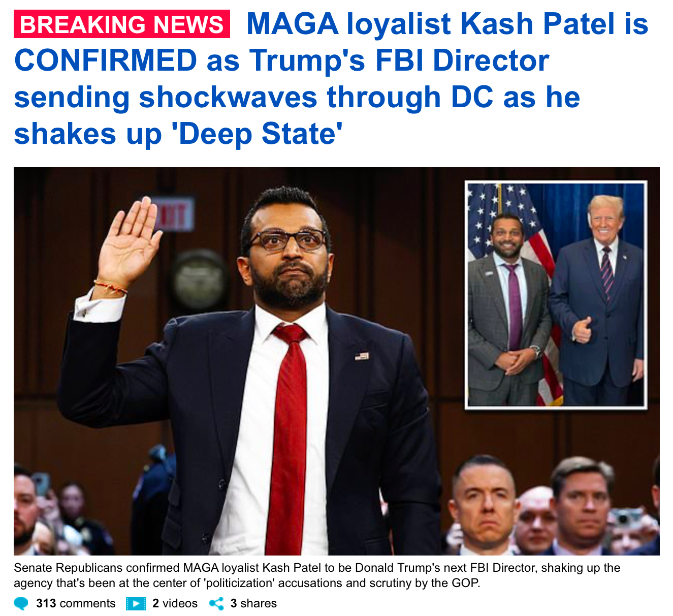Open the main swearing-in photo
The height and width of the screenshot is (616, 673).
point(336,361)
